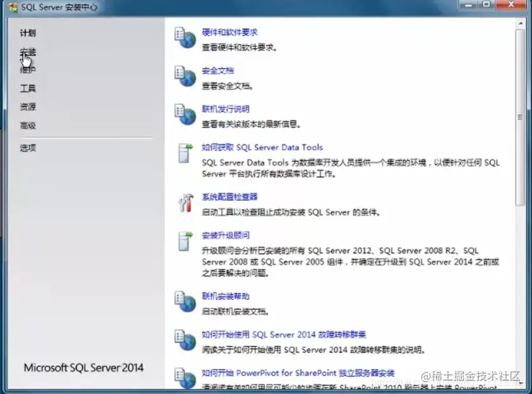
Task: Open SQL Server 2014 故障转移群集 link
Action: tap(284, 335)
